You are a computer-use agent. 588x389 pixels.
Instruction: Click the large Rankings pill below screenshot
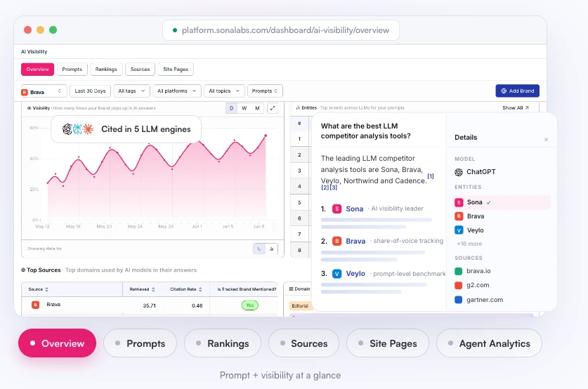[x=223, y=343]
